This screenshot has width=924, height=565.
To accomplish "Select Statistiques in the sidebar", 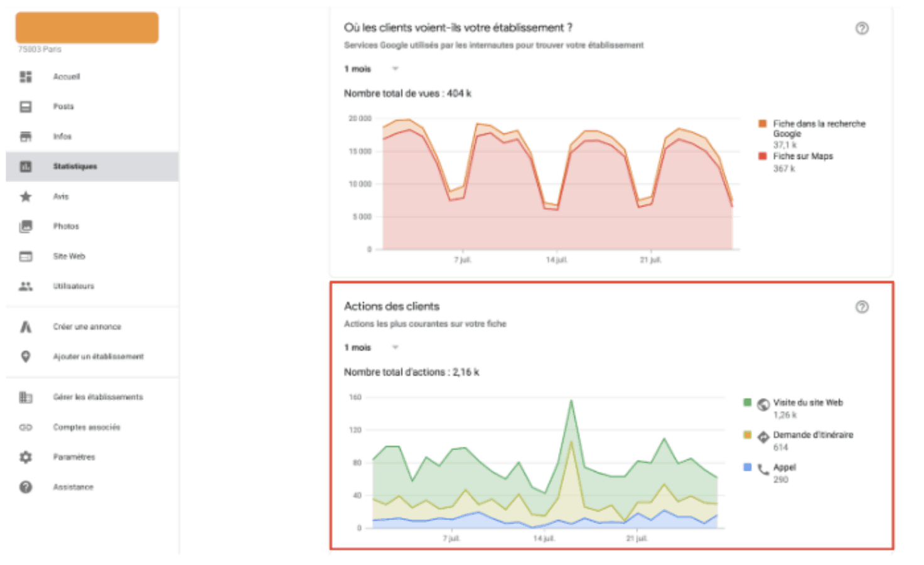I will 92,166.
